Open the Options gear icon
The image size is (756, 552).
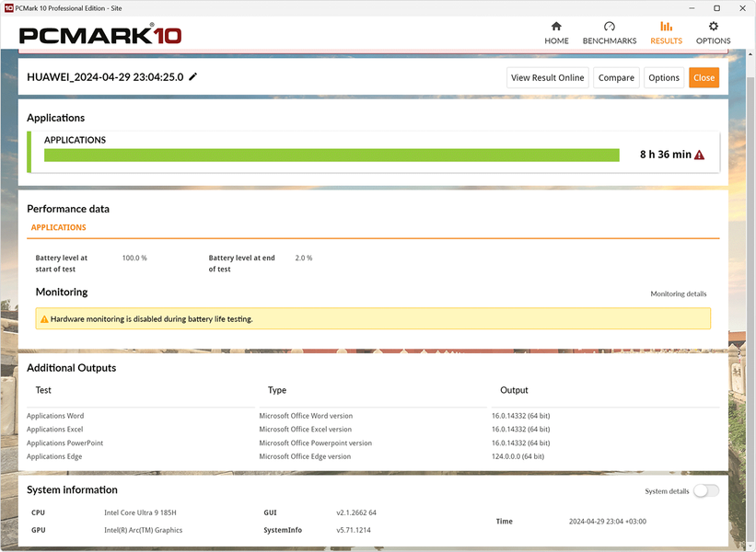coord(713,26)
